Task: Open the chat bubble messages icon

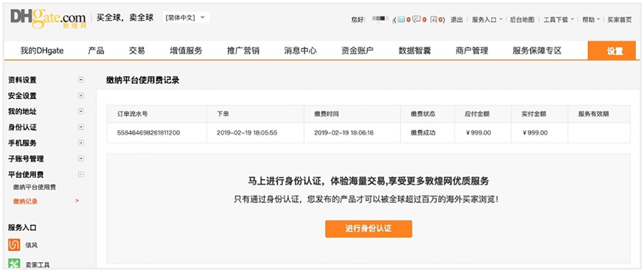Action: 417,19
